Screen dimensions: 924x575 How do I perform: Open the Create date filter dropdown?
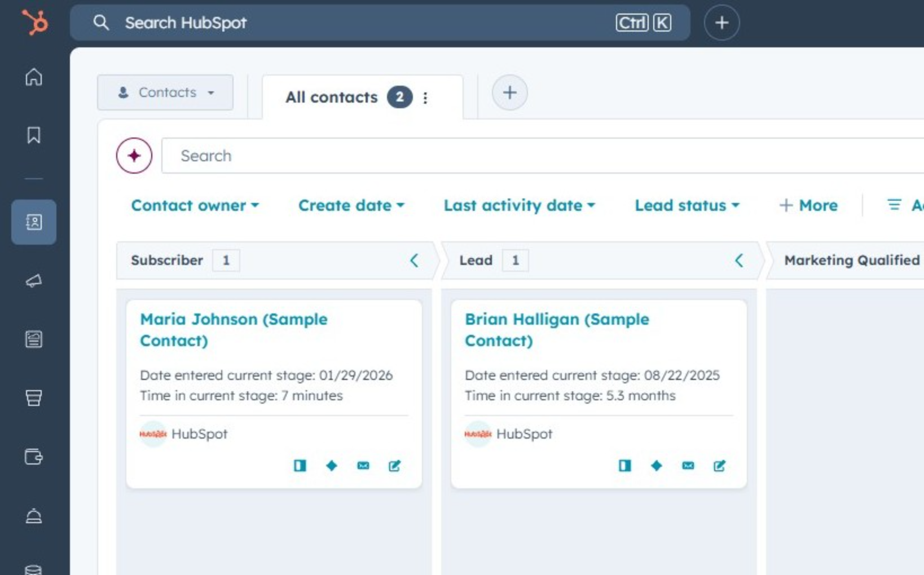point(351,205)
